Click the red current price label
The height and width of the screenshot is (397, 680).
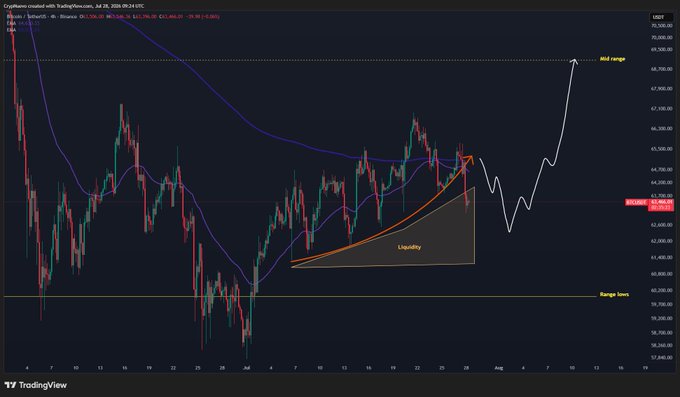[x=661, y=205]
